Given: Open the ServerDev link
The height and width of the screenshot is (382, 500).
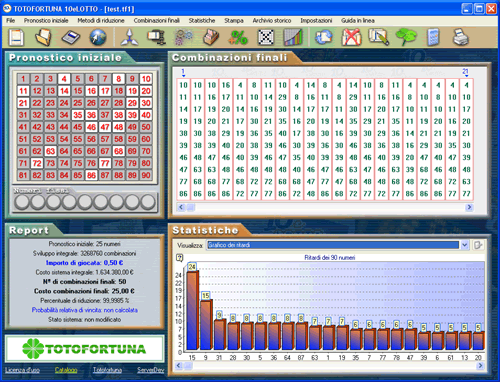Looking at the screenshot, I should tap(151, 370).
